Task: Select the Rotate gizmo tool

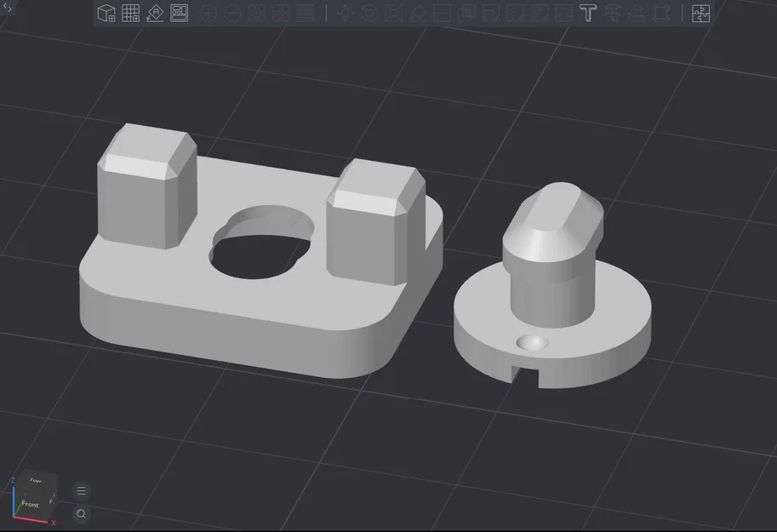Action: (369, 14)
